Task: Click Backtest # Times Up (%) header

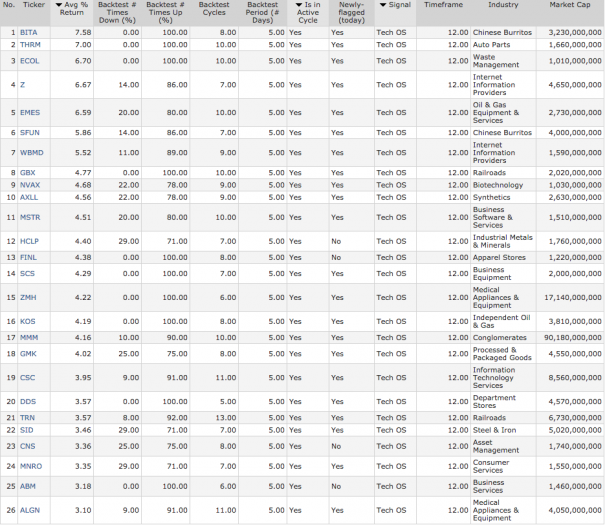Action: [x=166, y=12]
